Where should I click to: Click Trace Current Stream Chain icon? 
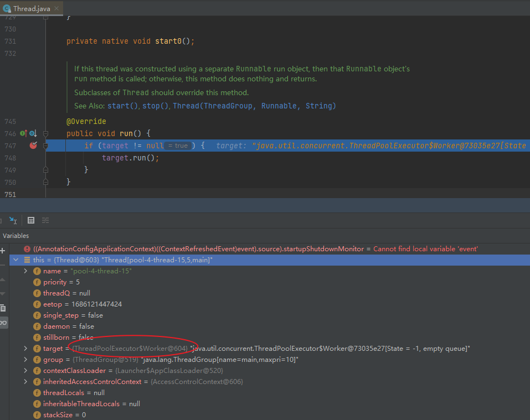pyautogui.click(x=45, y=220)
